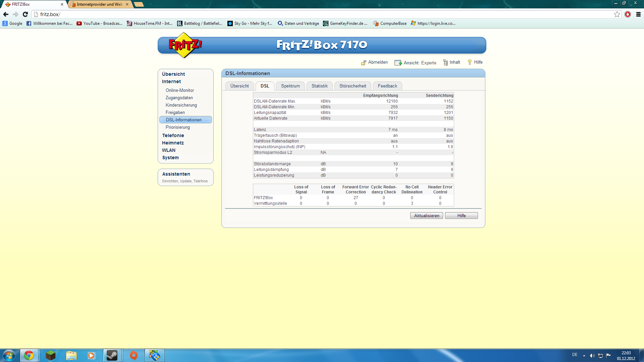Select the Übersicht tab in DSL-Informationen
Screen dimensions: 644x362
pos(239,86)
